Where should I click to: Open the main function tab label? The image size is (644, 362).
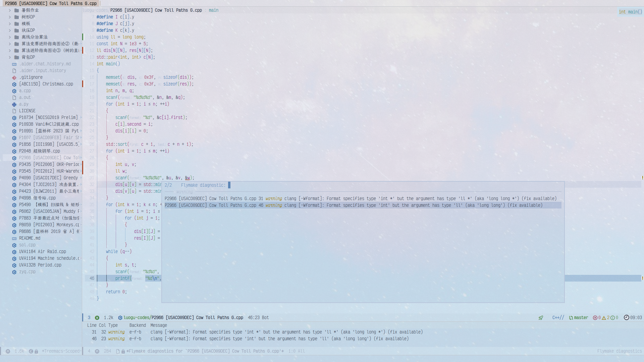(x=214, y=10)
